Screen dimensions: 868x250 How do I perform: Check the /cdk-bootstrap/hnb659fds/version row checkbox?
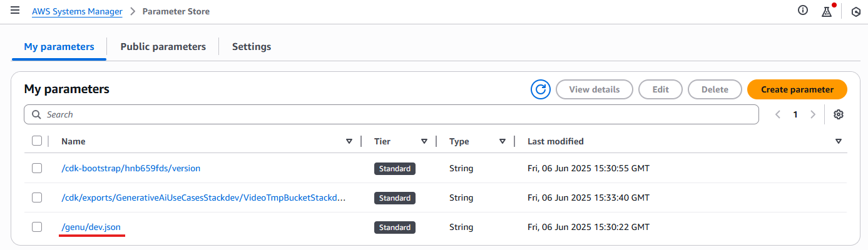(x=37, y=168)
